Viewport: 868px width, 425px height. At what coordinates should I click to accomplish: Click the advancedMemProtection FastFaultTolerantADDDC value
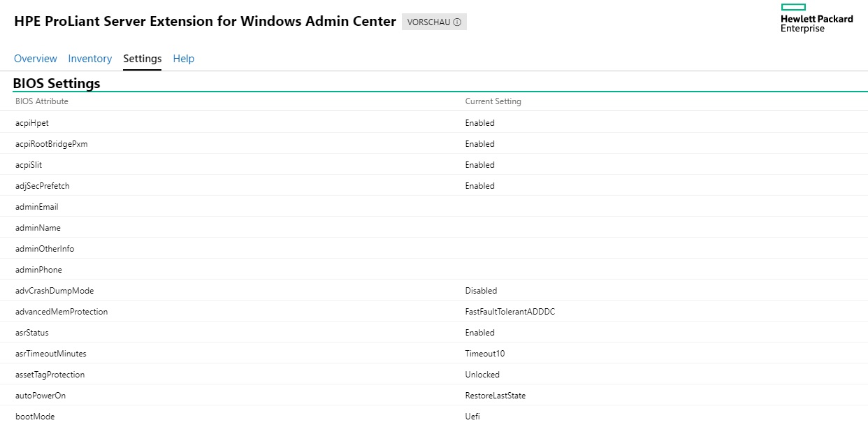(510, 312)
